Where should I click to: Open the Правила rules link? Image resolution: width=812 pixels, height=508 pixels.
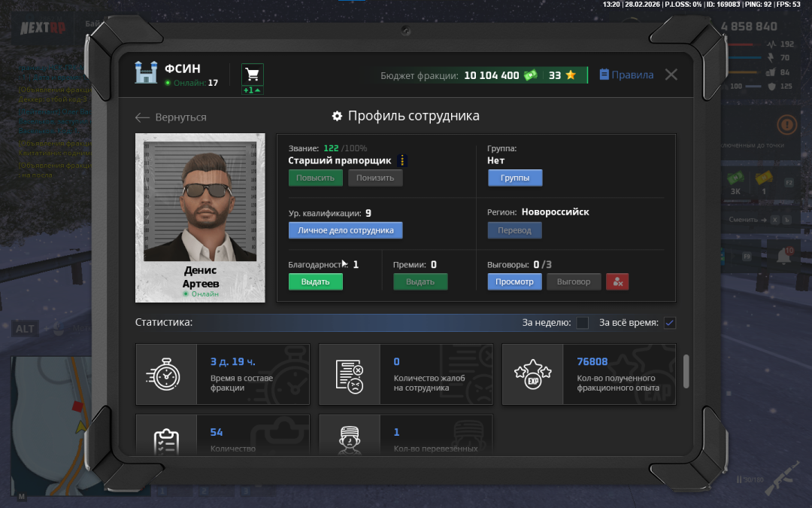point(626,75)
